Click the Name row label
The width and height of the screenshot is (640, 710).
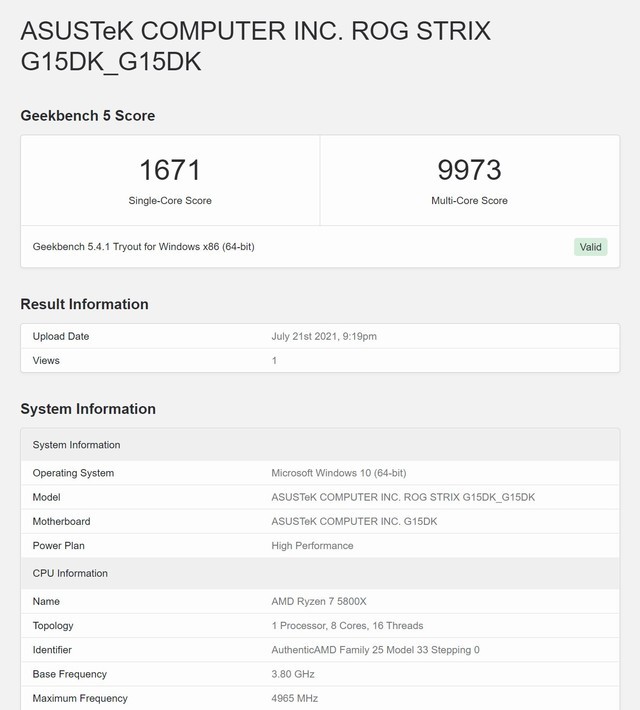[46, 601]
